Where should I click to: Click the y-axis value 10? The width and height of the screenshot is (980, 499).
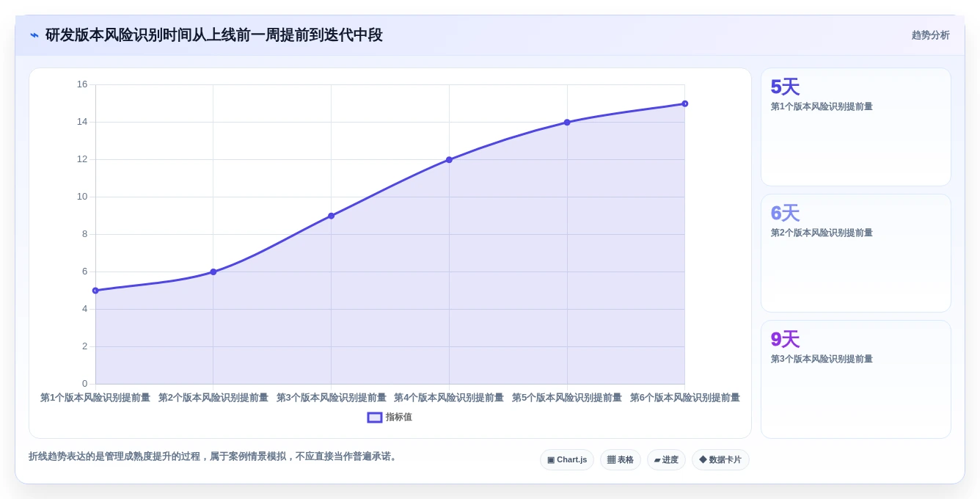(82, 197)
